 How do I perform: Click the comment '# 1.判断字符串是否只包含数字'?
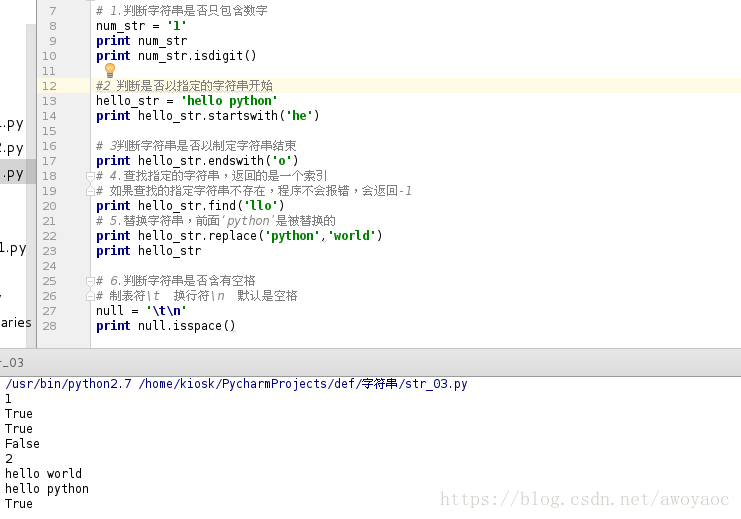pyautogui.click(x=182, y=10)
